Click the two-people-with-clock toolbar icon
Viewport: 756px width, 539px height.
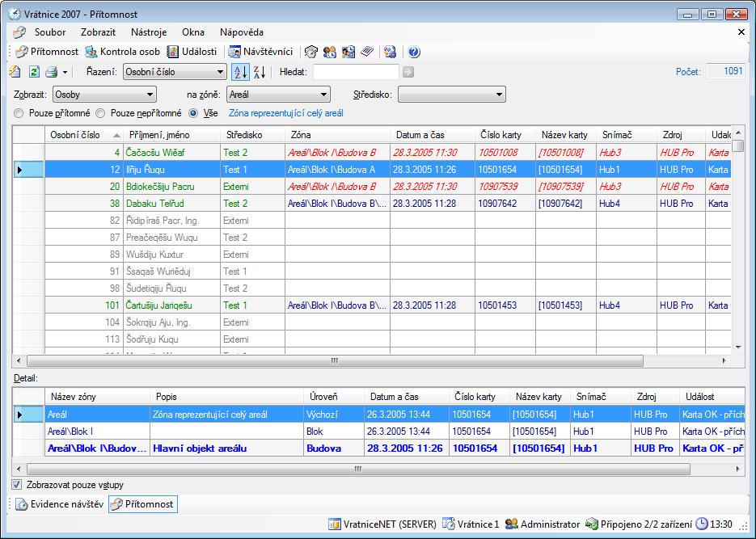(x=330, y=52)
